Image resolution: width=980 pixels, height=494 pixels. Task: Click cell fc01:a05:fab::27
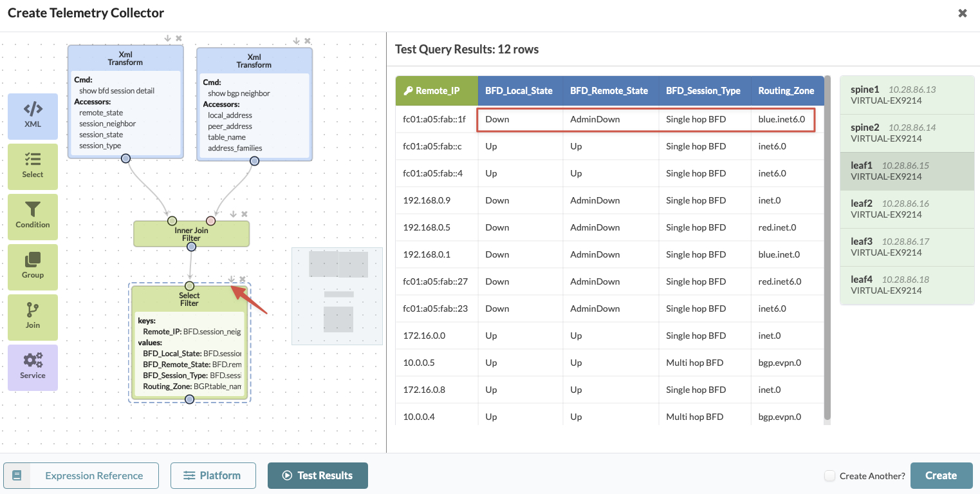click(437, 281)
